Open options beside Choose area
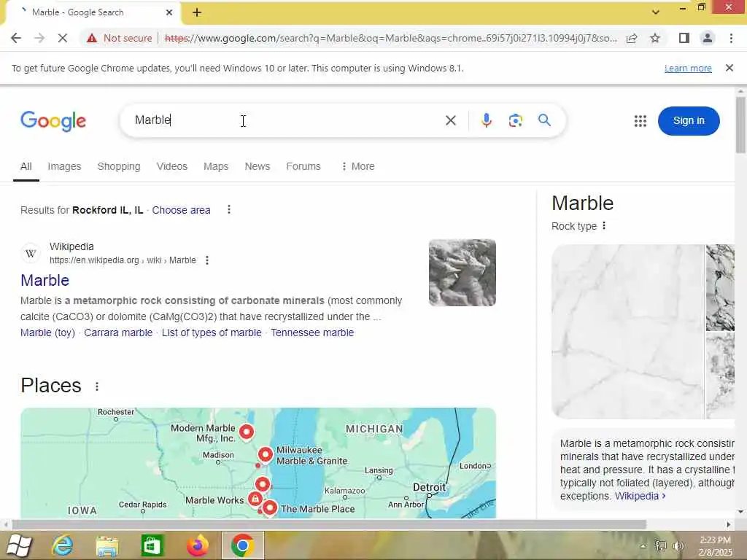Image resolution: width=747 pixels, height=560 pixels. click(229, 209)
